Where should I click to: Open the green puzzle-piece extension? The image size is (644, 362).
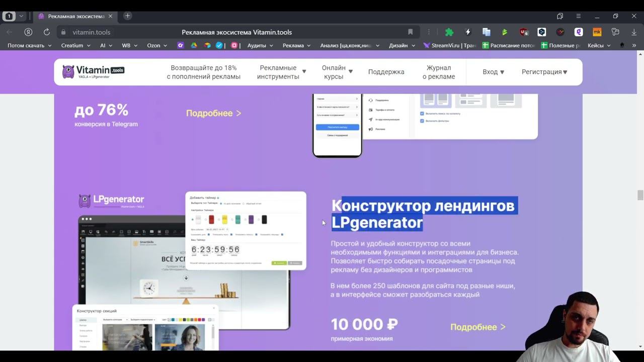coord(449,32)
